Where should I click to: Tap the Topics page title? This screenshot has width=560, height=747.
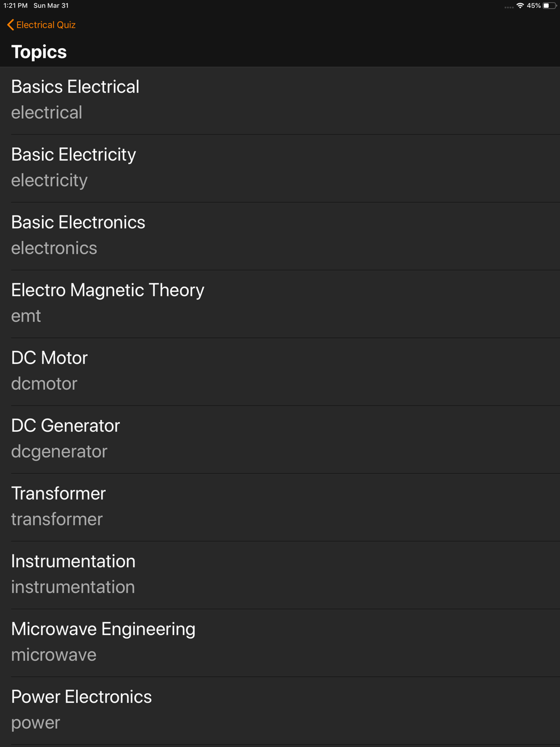click(x=39, y=52)
